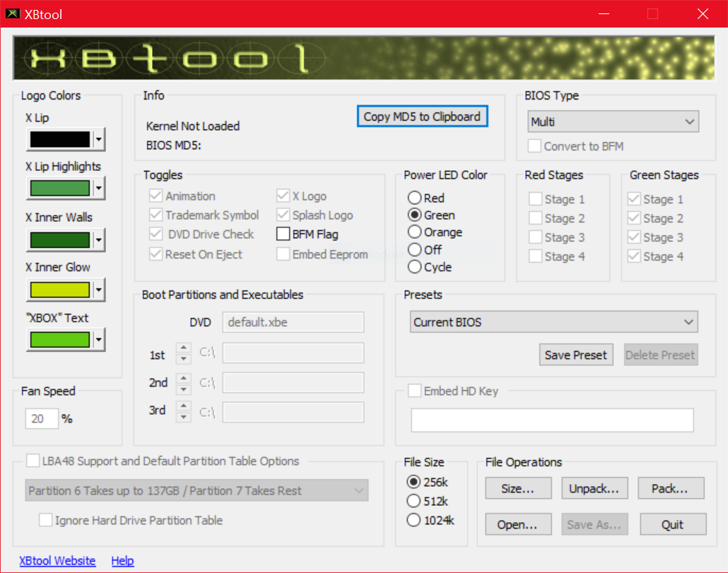Quit the XBtool application
728x573 pixels.
point(673,524)
